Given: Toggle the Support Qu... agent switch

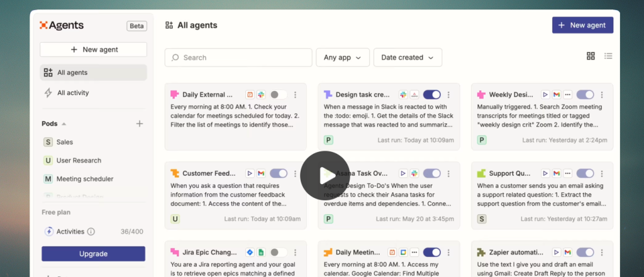Looking at the screenshot, I should tap(585, 173).
